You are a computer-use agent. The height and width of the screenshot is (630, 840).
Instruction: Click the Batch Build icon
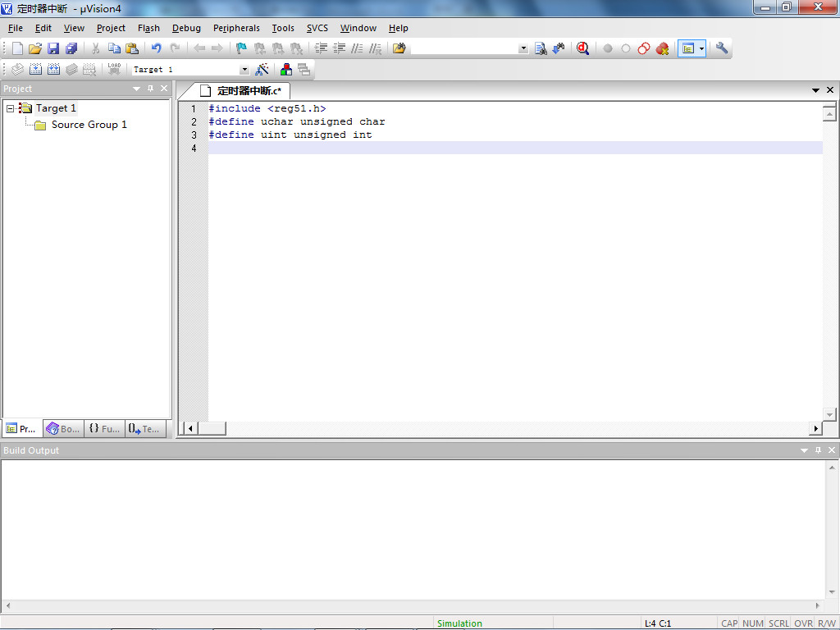tap(72, 69)
